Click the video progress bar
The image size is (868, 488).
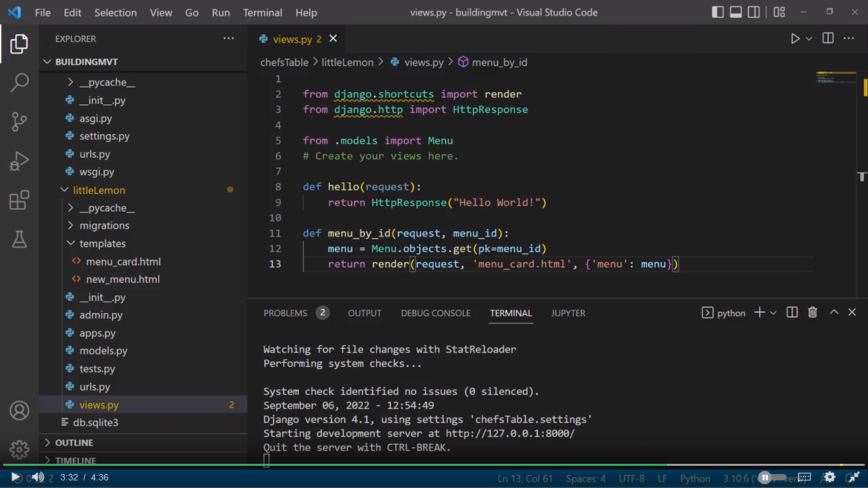click(x=434, y=465)
